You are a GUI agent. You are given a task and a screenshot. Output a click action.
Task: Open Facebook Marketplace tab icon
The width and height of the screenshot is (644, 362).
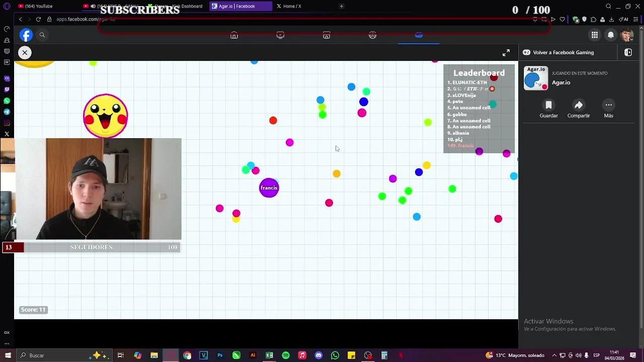[x=327, y=35]
